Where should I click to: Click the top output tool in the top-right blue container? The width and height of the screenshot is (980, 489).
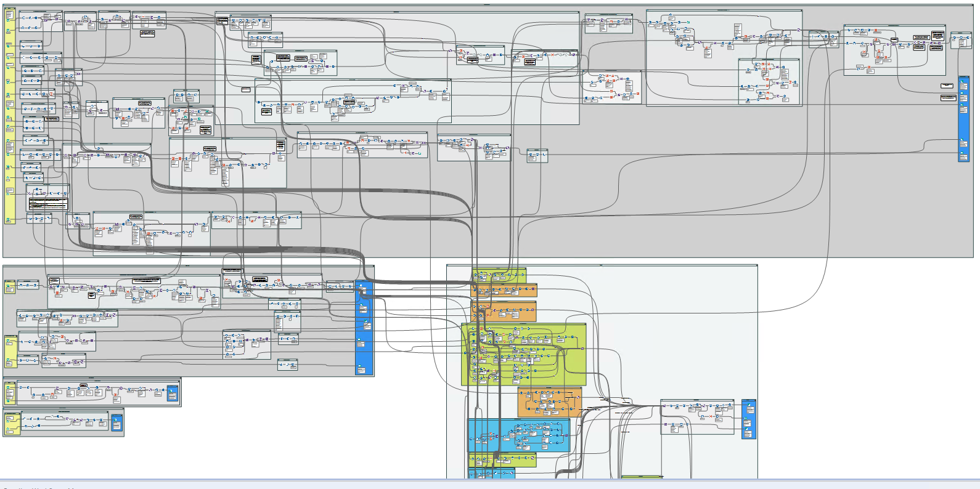pos(962,80)
